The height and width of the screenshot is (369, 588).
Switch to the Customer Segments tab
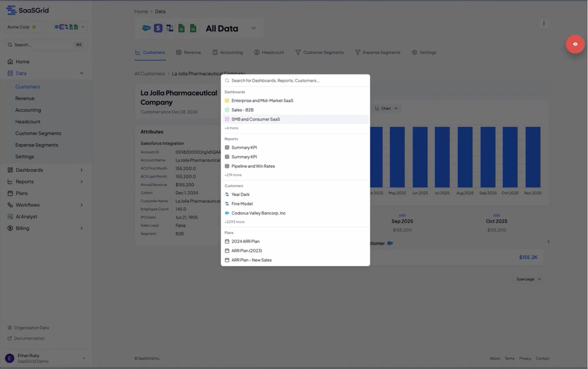pyautogui.click(x=319, y=52)
